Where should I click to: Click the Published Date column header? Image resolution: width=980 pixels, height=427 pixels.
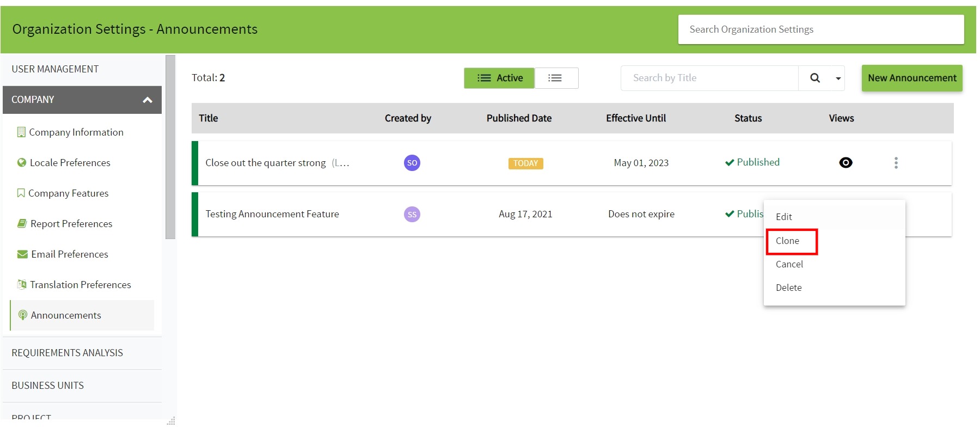519,118
